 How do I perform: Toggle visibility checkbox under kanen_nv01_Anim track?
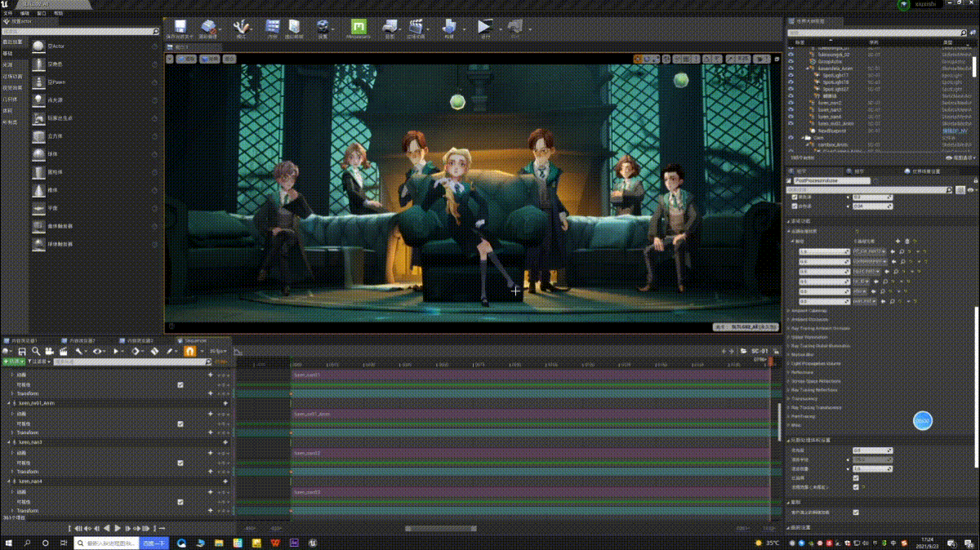coord(180,424)
